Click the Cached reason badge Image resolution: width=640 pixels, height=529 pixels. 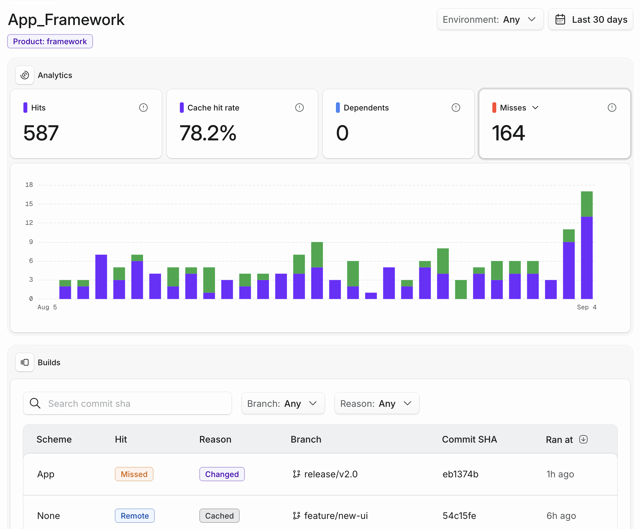pos(220,516)
